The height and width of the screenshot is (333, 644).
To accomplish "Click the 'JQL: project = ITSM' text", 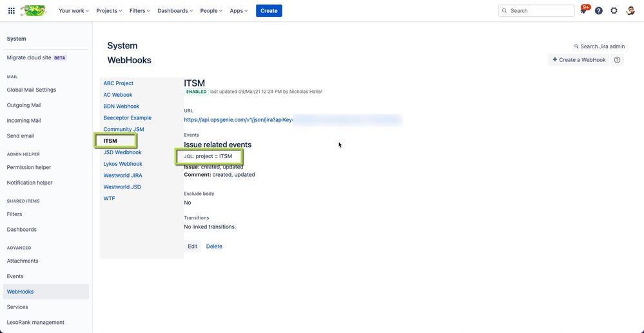I will coord(208,156).
